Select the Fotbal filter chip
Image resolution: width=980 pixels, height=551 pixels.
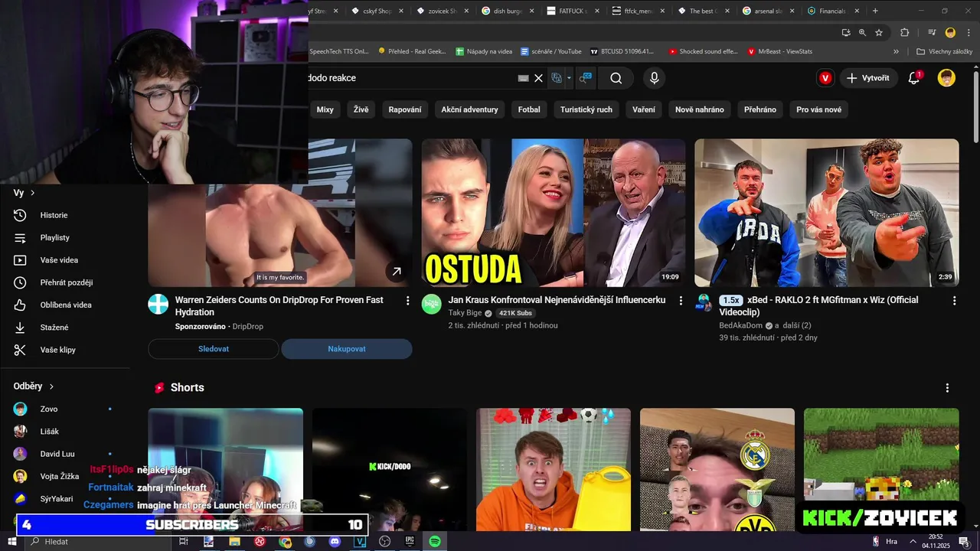click(529, 109)
